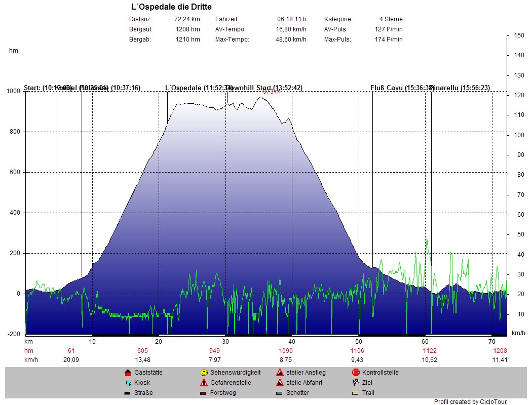Click the yellow smiley Sehenswürdigkeit icon

coord(204,373)
